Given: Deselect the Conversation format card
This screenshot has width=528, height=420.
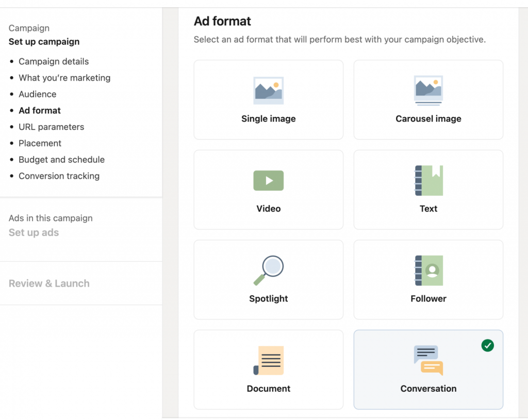Looking at the screenshot, I should pos(428,369).
